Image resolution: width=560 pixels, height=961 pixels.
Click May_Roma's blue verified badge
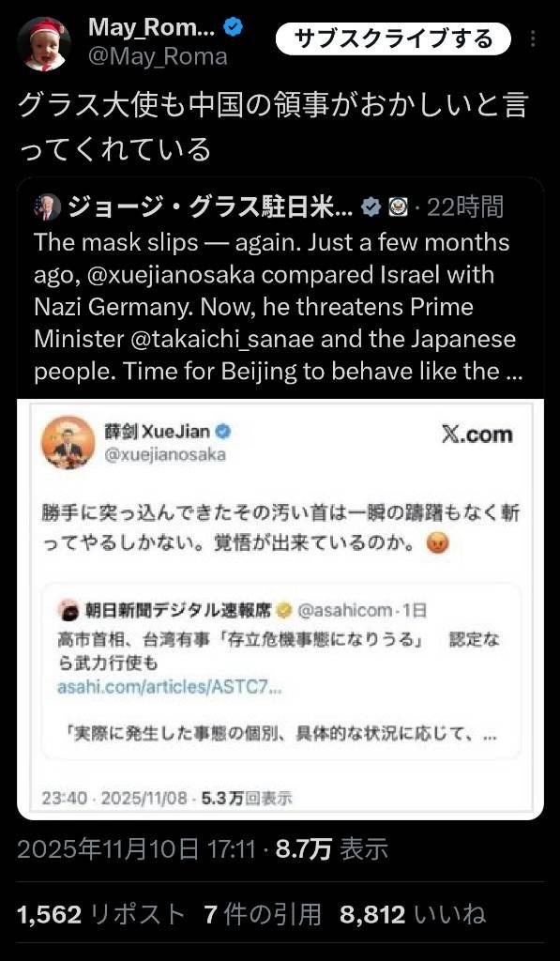(235, 26)
